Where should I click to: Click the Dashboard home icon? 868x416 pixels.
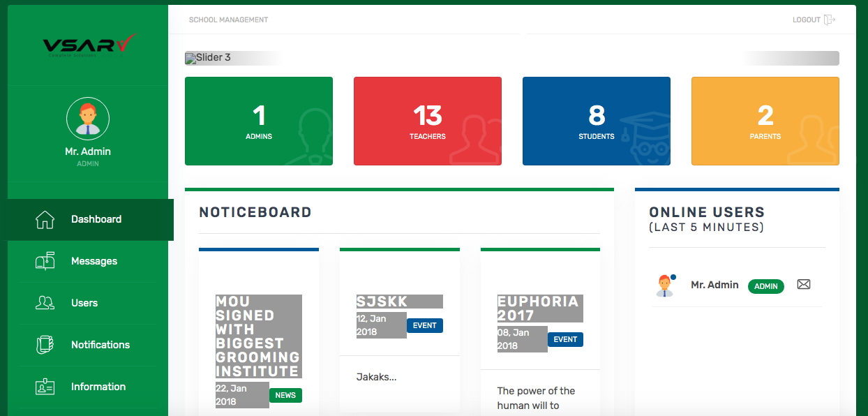[x=45, y=219]
